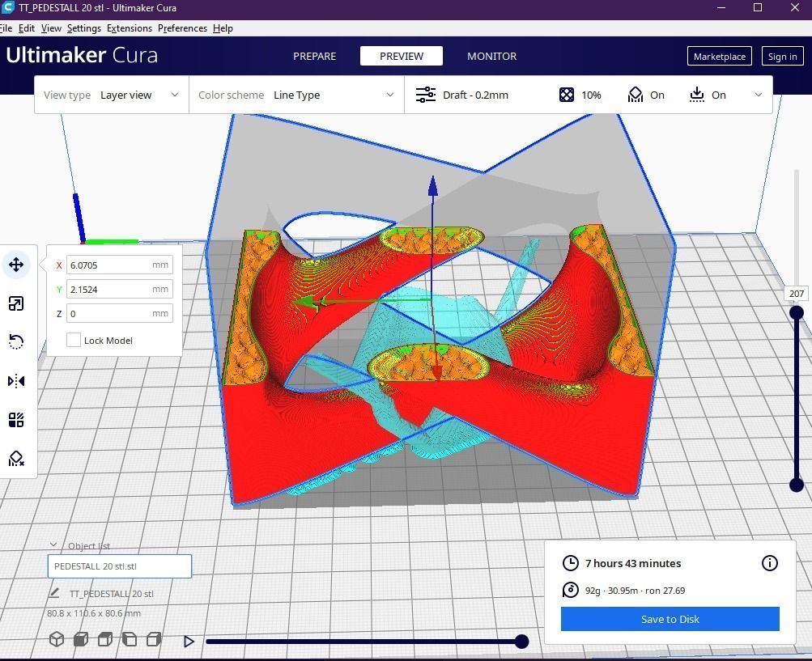The height and width of the screenshot is (661, 812).
Task: Switch to 3D perspective view cube
Action: (57, 640)
